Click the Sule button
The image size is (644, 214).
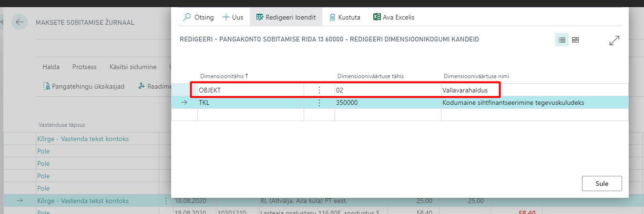tap(602, 183)
